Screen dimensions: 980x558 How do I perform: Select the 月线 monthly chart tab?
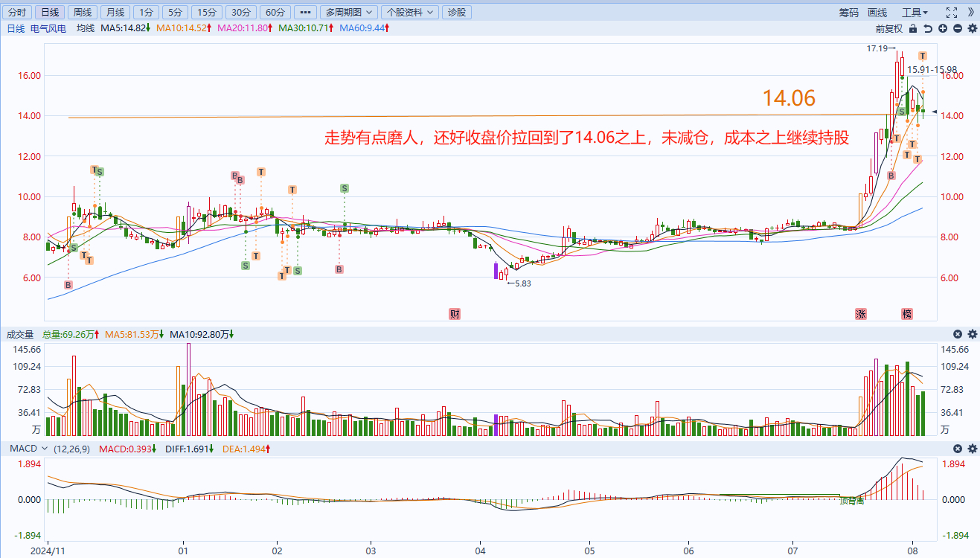pyautogui.click(x=114, y=12)
